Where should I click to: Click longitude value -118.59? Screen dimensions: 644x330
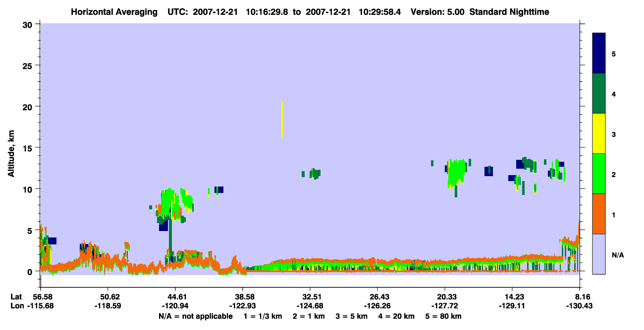pyautogui.click(x=108, y=306)
